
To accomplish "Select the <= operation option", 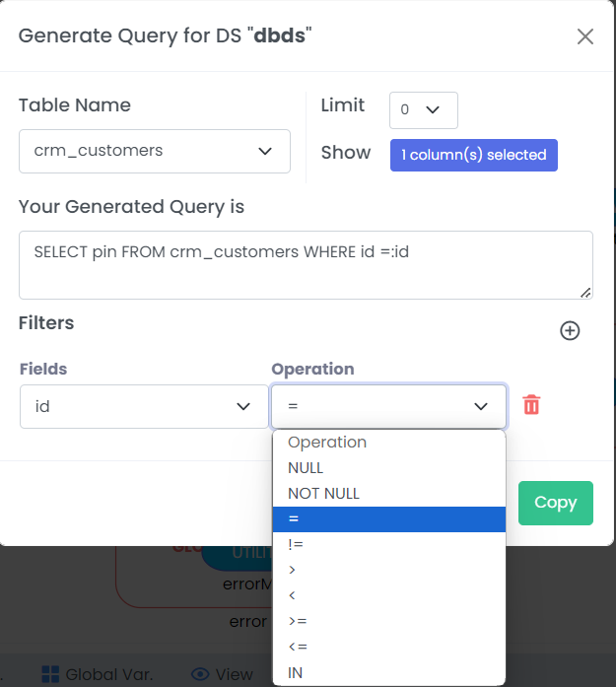I will coord(389,647).
